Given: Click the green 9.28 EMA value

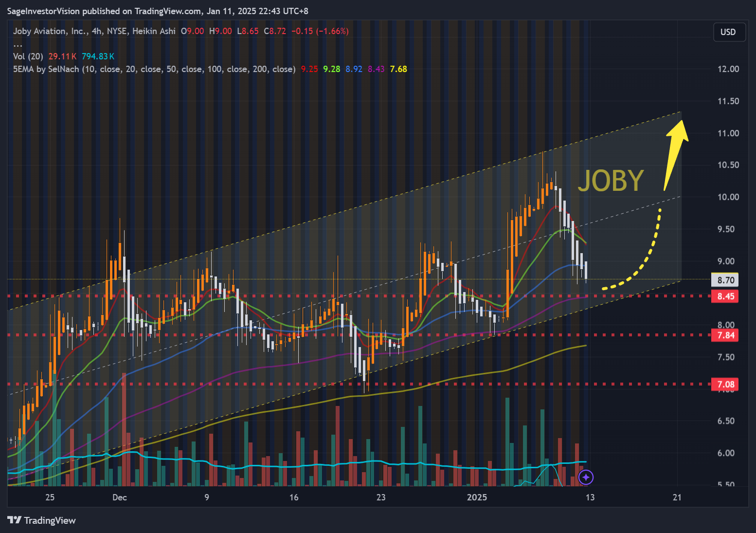Looking at the screenshot, I should [x=332, y=69].
